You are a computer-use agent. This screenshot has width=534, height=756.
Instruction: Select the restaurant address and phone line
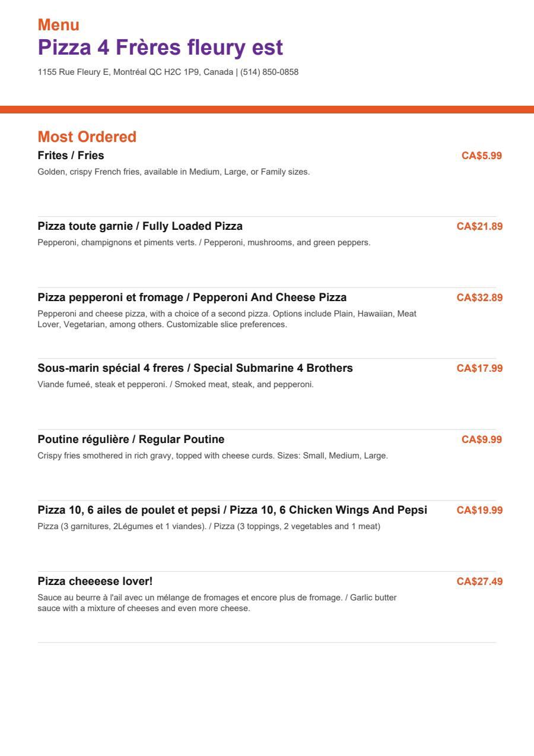[168, 72]
